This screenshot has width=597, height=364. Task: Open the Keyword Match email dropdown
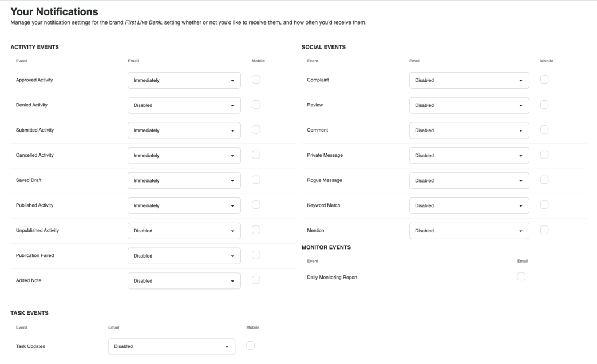click(x=469, y=205)
